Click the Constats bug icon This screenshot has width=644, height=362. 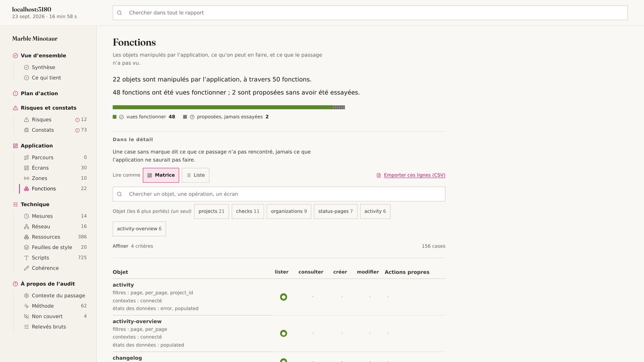[x=26, y=130]
